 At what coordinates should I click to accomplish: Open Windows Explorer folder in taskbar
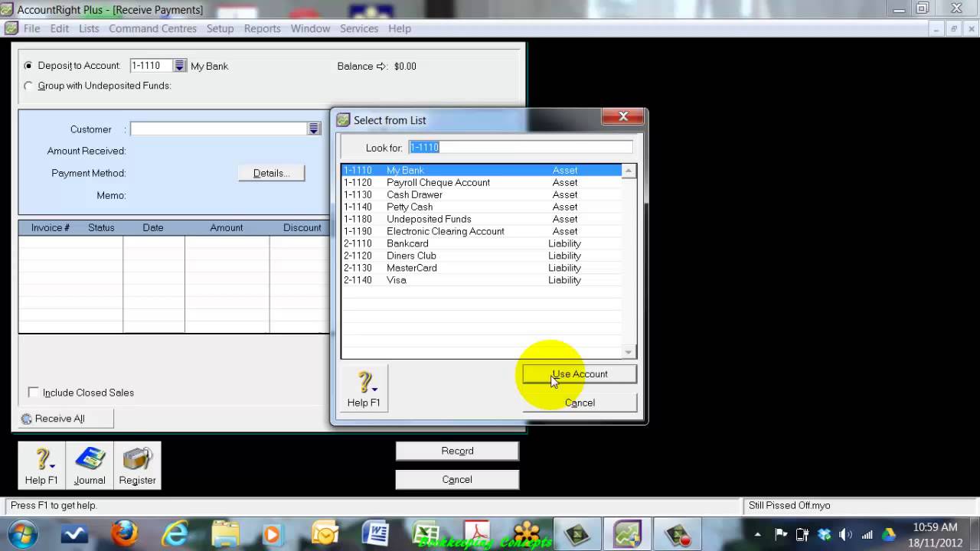(226, 533)
